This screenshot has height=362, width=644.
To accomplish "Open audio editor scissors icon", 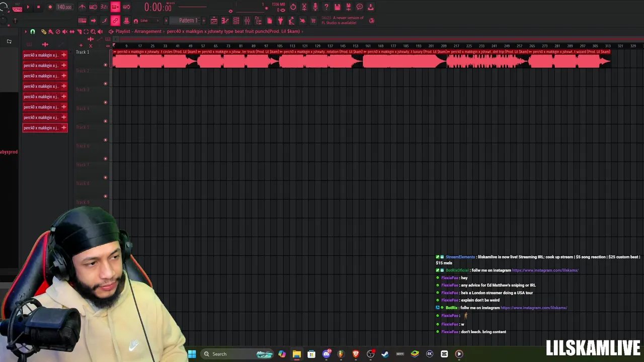I will click(x=304, y=7).
